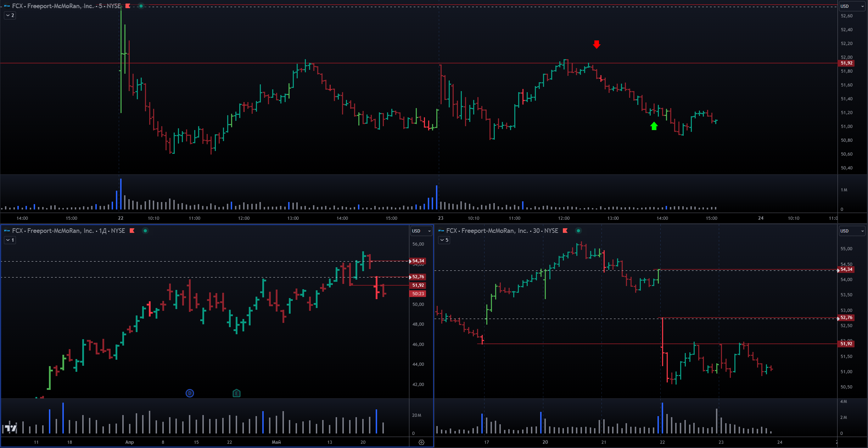Click the 42,00 value on the daily price axis

click(418, 385)
